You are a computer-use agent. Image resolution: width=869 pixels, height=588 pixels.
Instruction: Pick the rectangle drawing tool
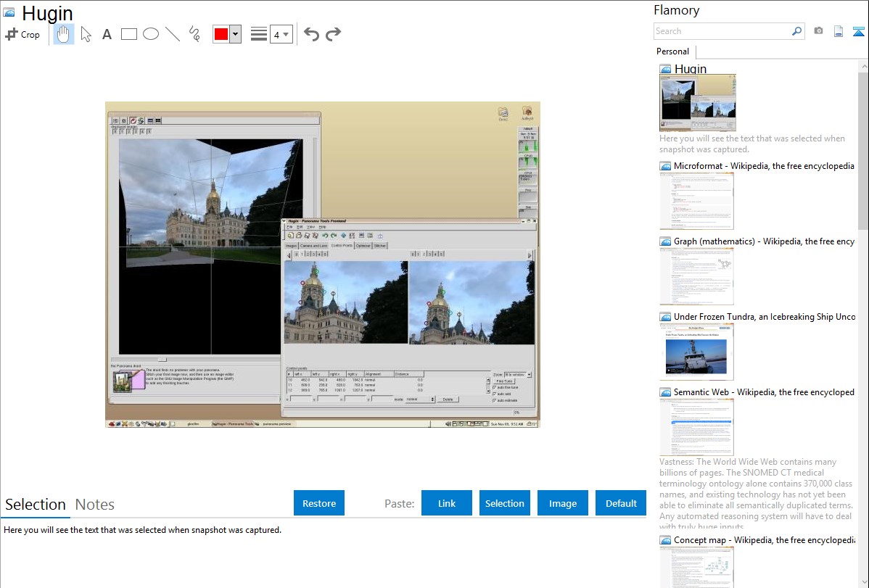tap(128, 34)
